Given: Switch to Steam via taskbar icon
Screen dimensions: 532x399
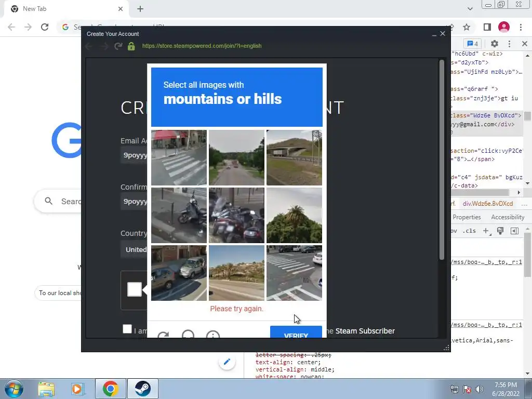Looking at the screenshot, I should click(x=142, y=389).
